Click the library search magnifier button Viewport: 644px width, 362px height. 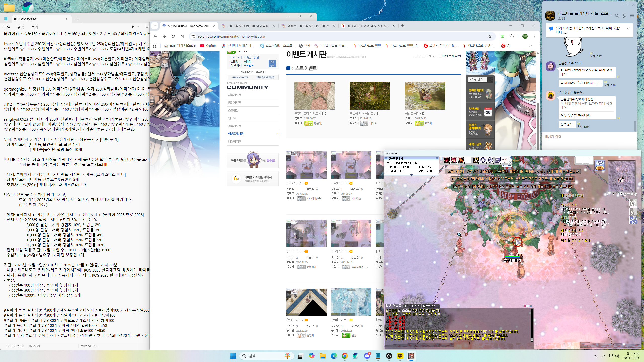coord(490,79)
